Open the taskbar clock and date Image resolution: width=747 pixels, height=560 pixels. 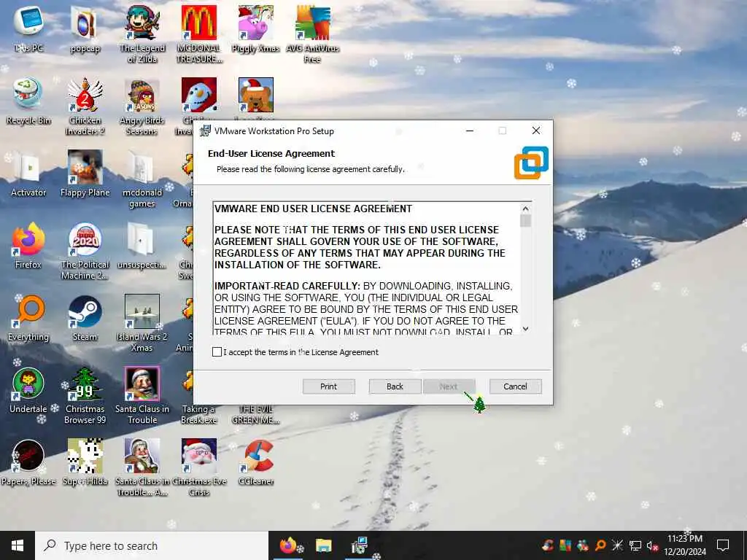(x=685, y=545)
